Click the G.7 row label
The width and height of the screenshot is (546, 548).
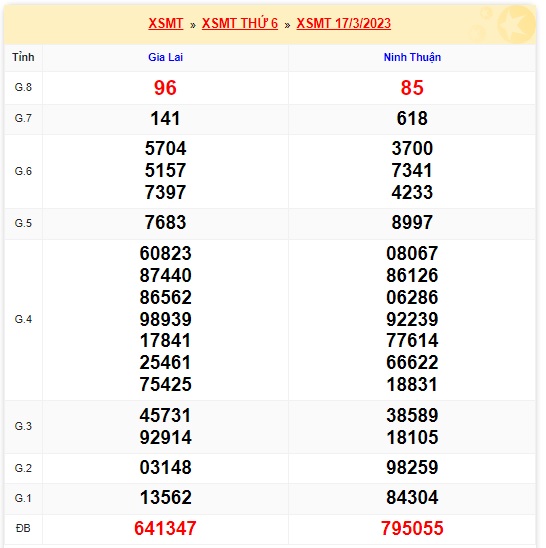tap(23, 118)
